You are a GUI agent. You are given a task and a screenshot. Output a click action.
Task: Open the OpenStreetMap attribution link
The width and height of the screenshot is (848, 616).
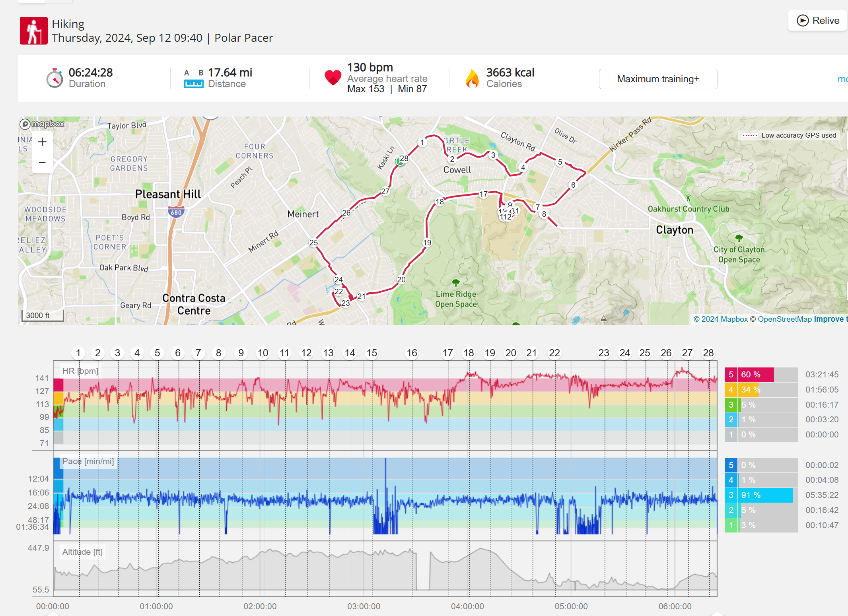[784, 319]
